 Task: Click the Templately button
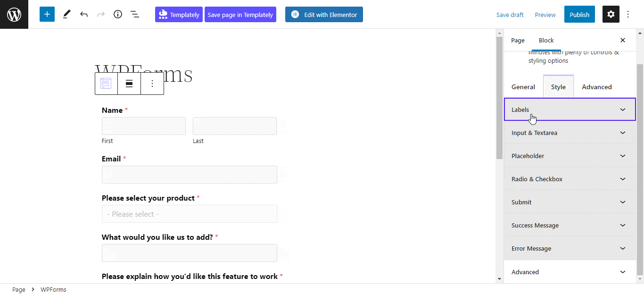tap(179, 14)
